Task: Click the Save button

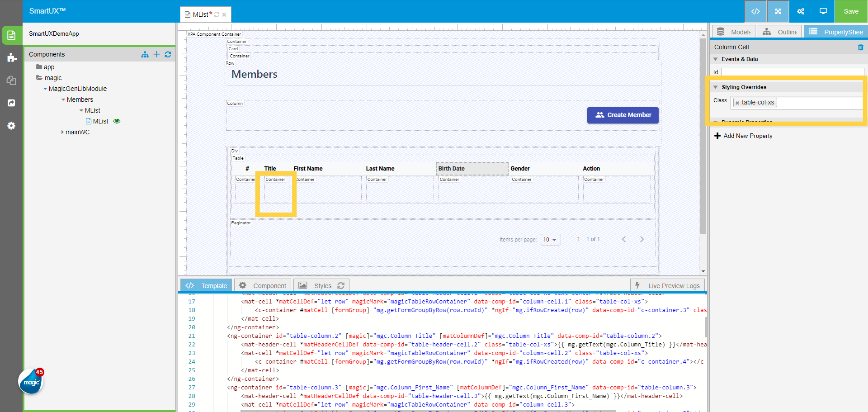Action: pyautogui.click(x=851, y=11)
